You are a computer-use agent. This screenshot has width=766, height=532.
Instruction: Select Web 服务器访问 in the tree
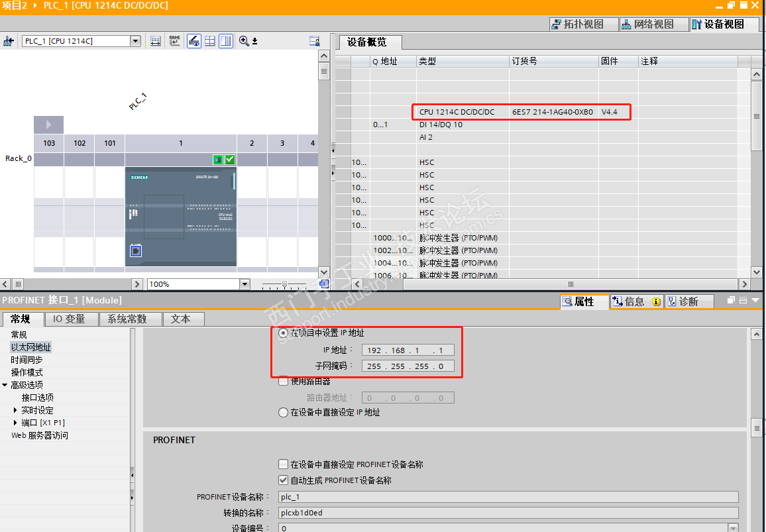pos(40,435)
